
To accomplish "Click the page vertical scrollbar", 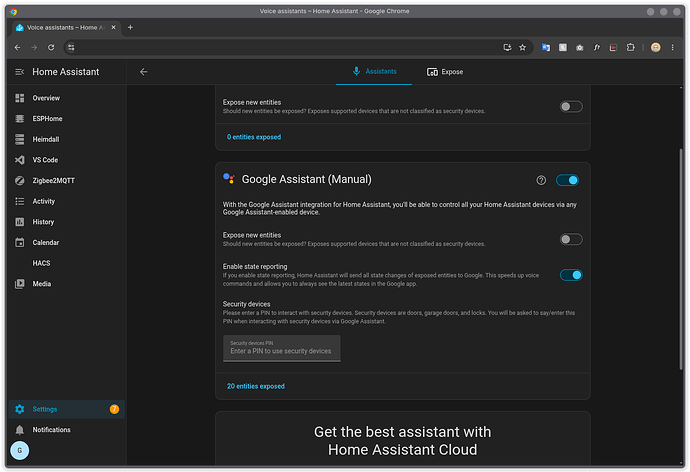I will tap(681, 260).
